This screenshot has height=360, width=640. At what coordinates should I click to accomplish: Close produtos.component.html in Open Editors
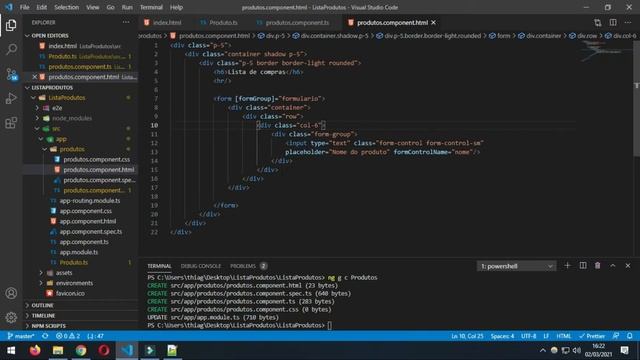point(35,77)
